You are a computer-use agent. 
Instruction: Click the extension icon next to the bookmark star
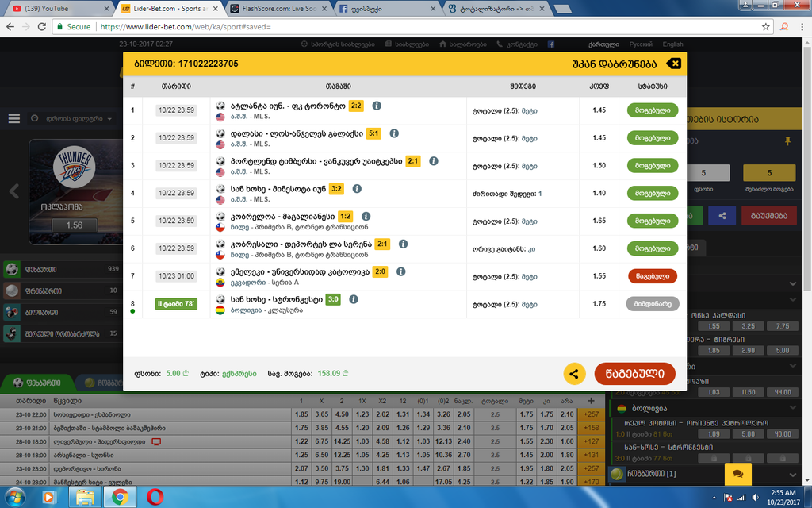click(784, 26)
